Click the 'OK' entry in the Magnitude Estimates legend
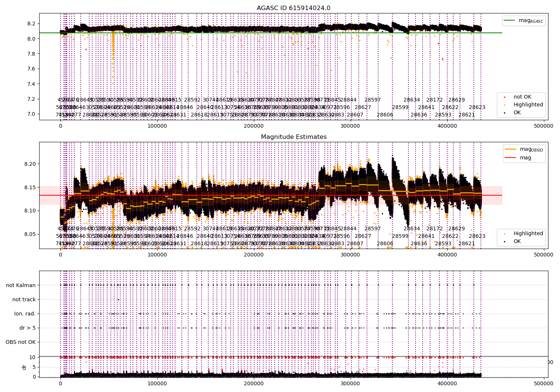 click(517, 242)
